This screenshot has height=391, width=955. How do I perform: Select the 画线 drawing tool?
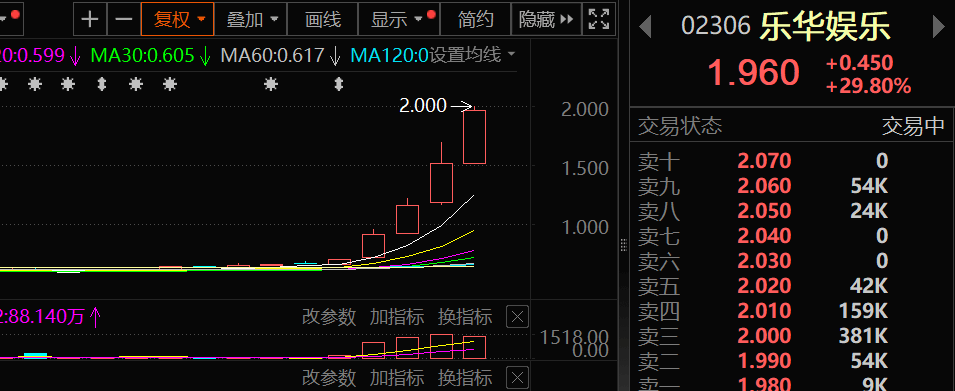click(323, 19)
